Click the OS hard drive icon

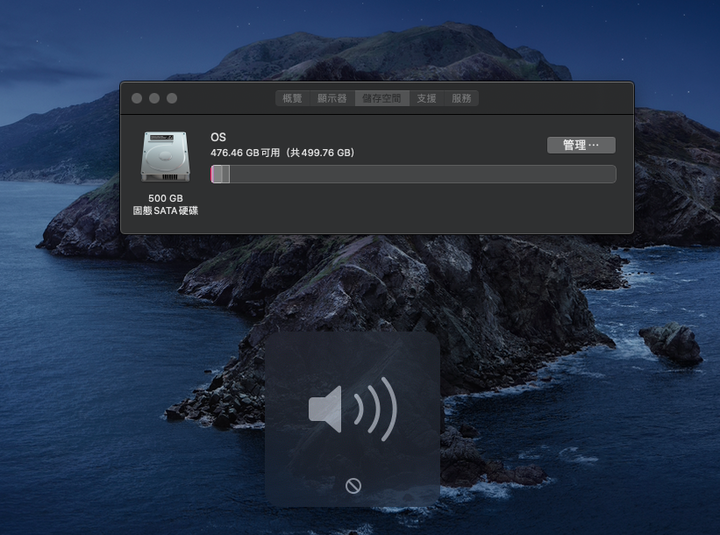(165, 157)
